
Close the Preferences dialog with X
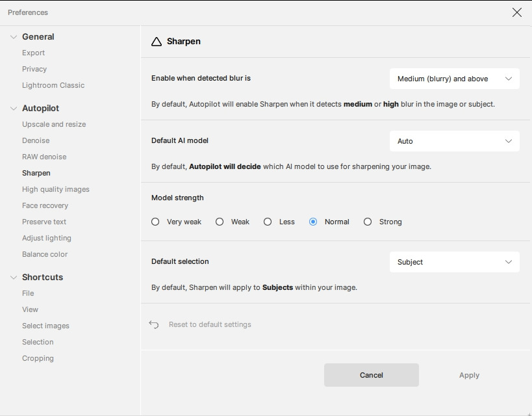pyautogui.click(x=517, y=12)
